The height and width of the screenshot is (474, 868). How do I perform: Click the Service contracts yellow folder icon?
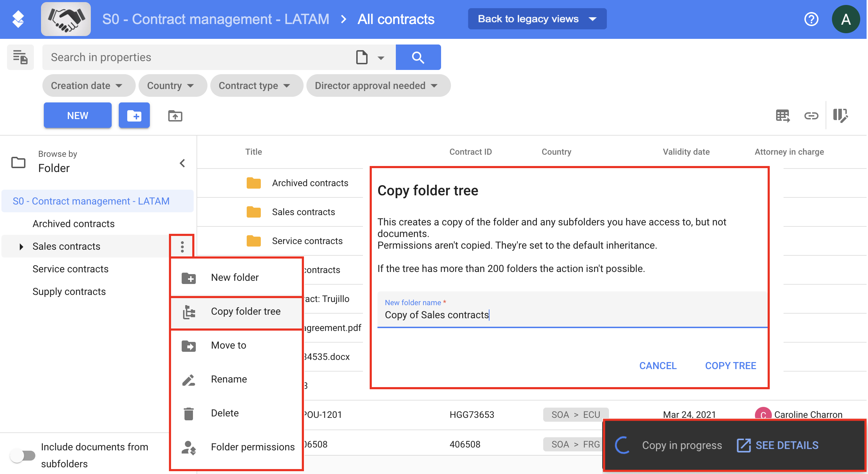coord(253,241)
